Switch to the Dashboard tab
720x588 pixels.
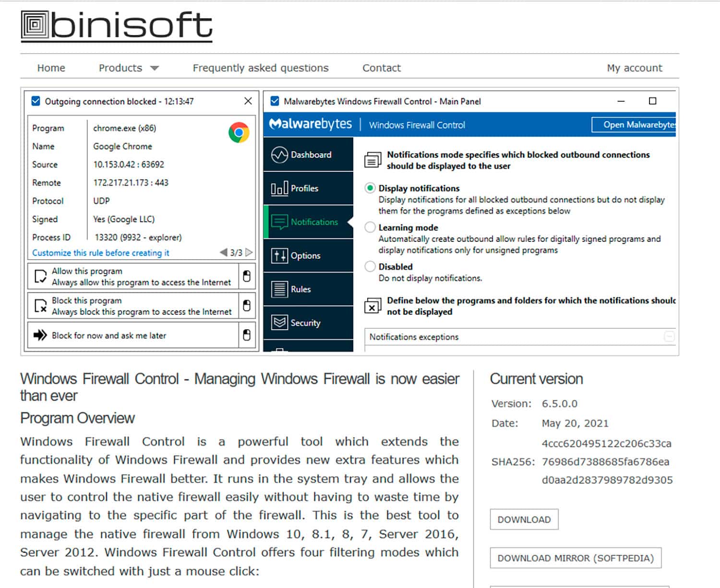309,155
